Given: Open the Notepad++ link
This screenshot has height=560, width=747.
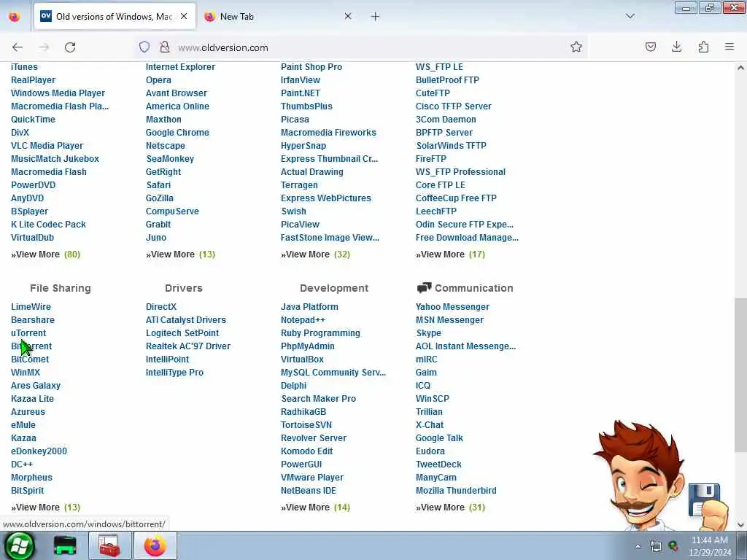Looking at the screenshot, I should [303, 320].
